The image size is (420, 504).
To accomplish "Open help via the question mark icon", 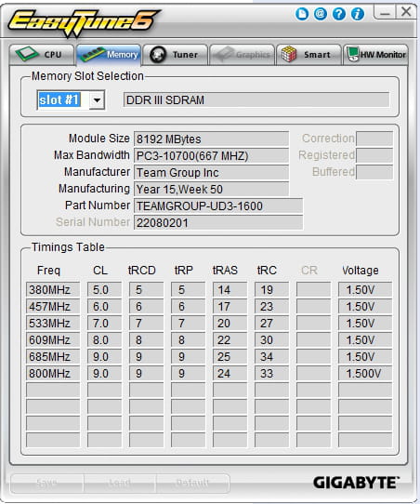I will tap(339, 14).
